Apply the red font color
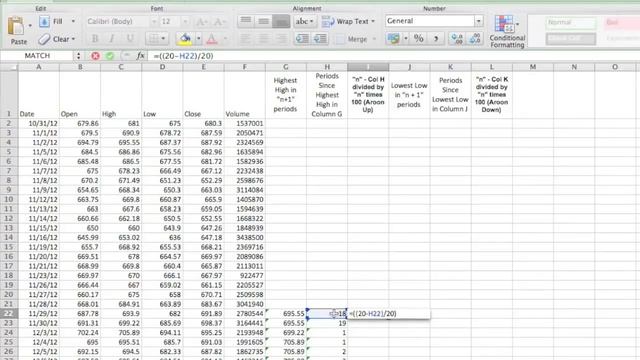Image resolution: width=640 pixels, height=360 pixels. 212,39
